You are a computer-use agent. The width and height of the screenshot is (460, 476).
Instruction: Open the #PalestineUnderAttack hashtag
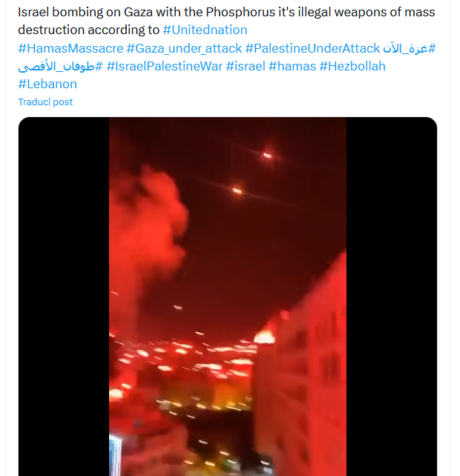click(312, 48)
